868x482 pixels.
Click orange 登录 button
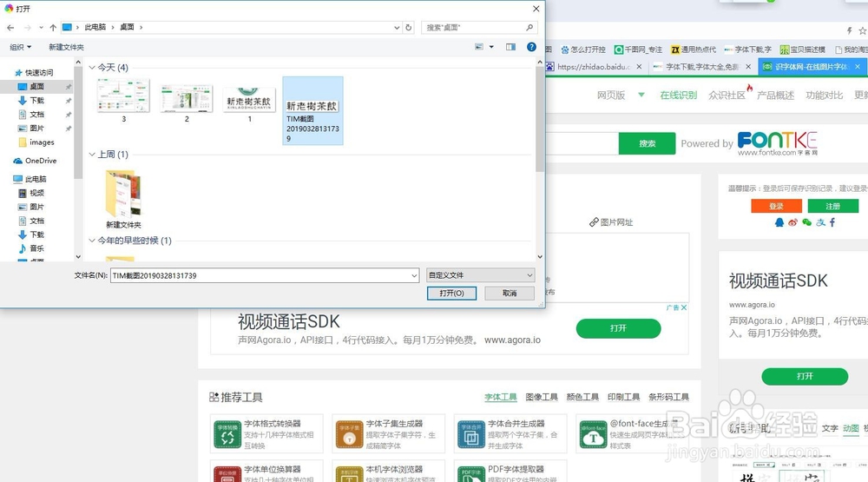[x=776, y=206]
